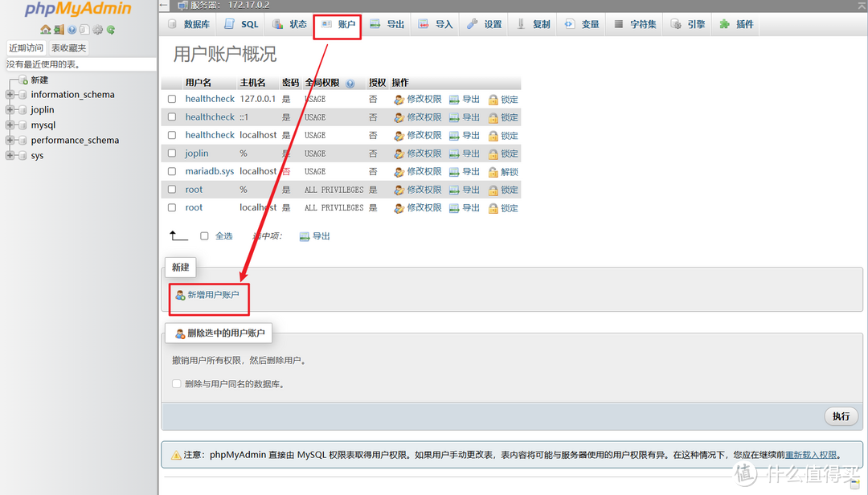The image size is (868, 495).
Task: Expand the sys database tree node
Action: pos(10,156)
